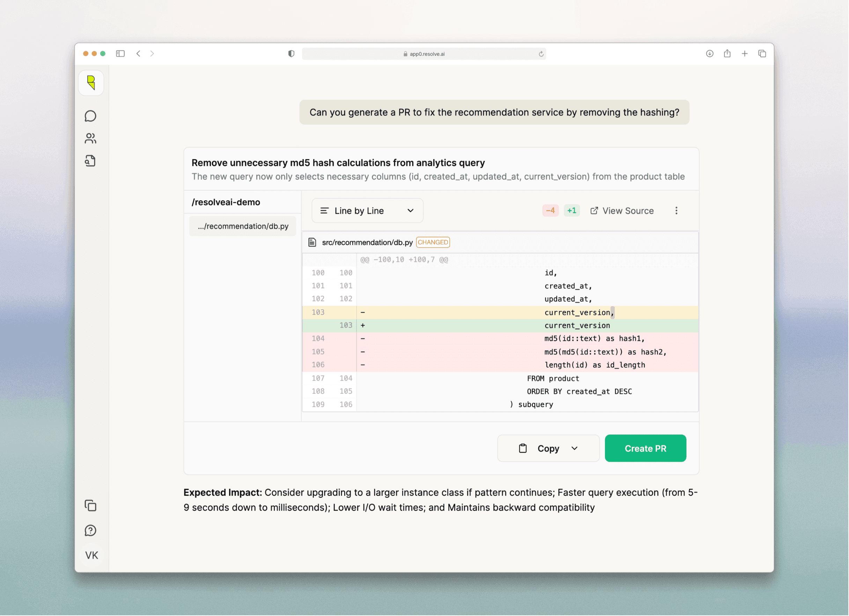The height and width of the screenshot is (616, 849).
Task: Click the Create PR button
Action: (x=645, y=448)
